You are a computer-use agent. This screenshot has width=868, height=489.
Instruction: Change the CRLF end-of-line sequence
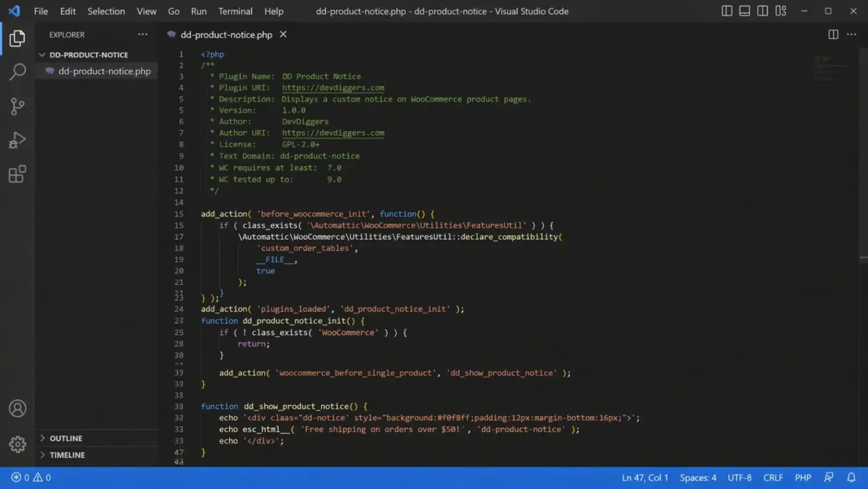[773, 478]
